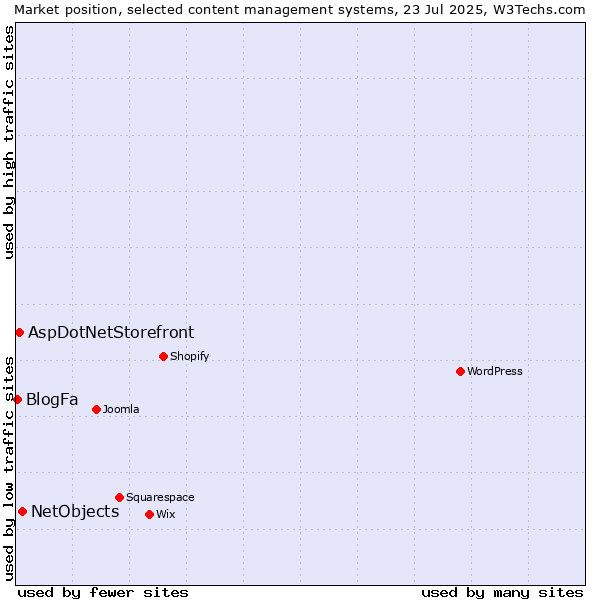The image size is (600, 600).
Task: Click the Squarespace red data point
Action: pyautogui.click(x=119, y=497)
